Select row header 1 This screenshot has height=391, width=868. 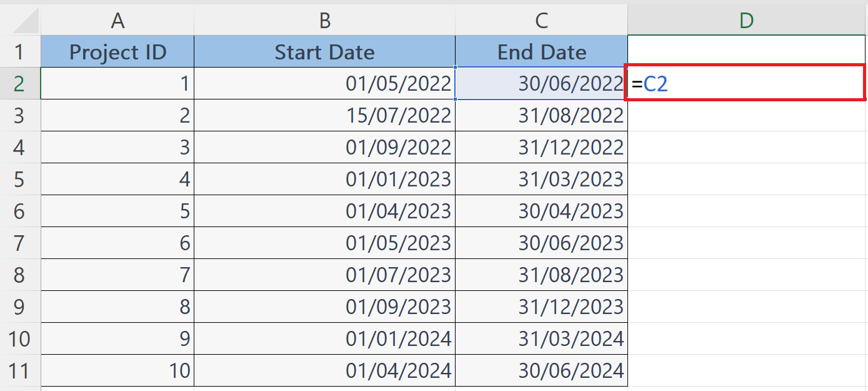(20, 52)
